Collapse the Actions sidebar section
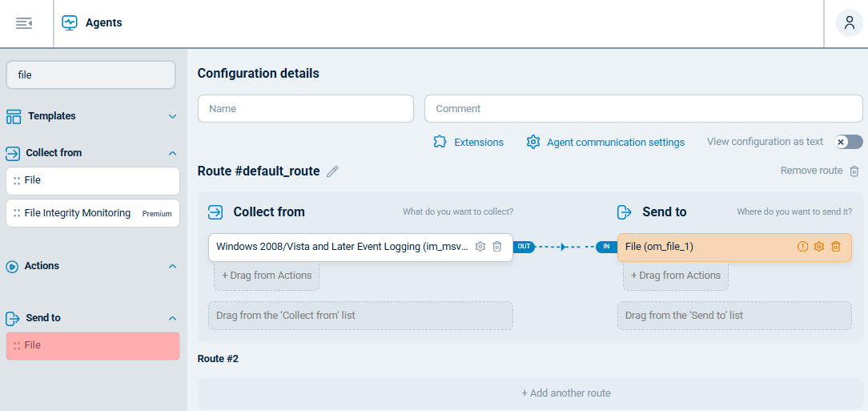The height and width of the screenshot is (411, 868). (172, 266)
